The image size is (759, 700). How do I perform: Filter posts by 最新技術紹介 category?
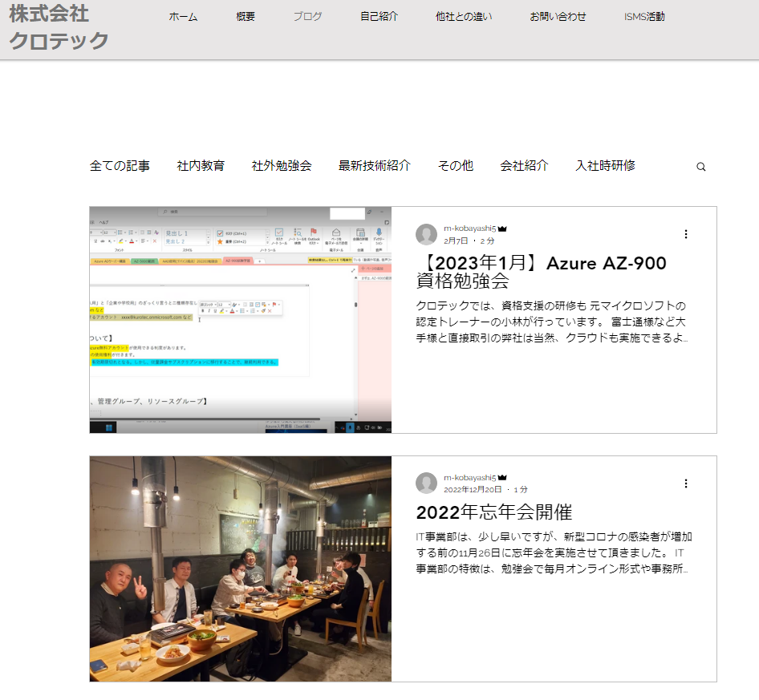[374, 166]
